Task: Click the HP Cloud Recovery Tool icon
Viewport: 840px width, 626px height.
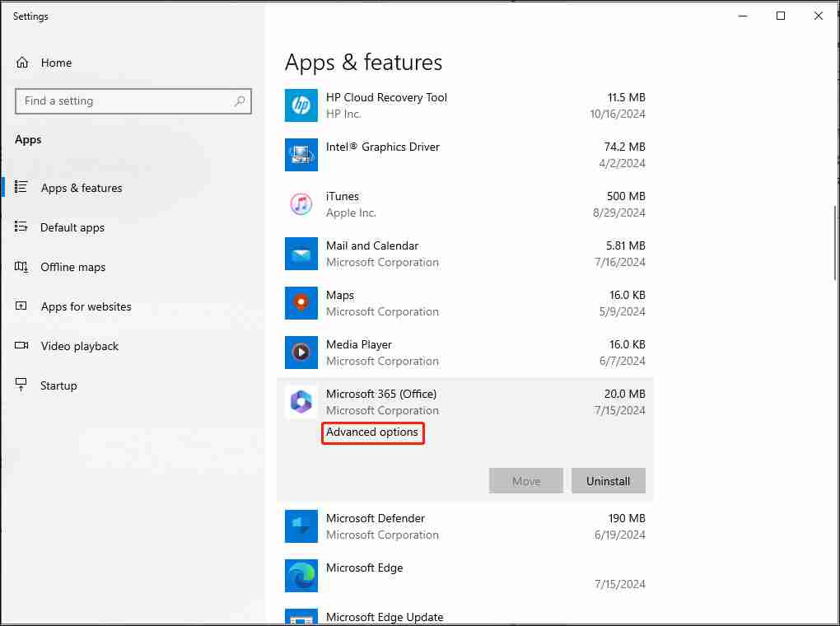Action: tap(301, 105)
